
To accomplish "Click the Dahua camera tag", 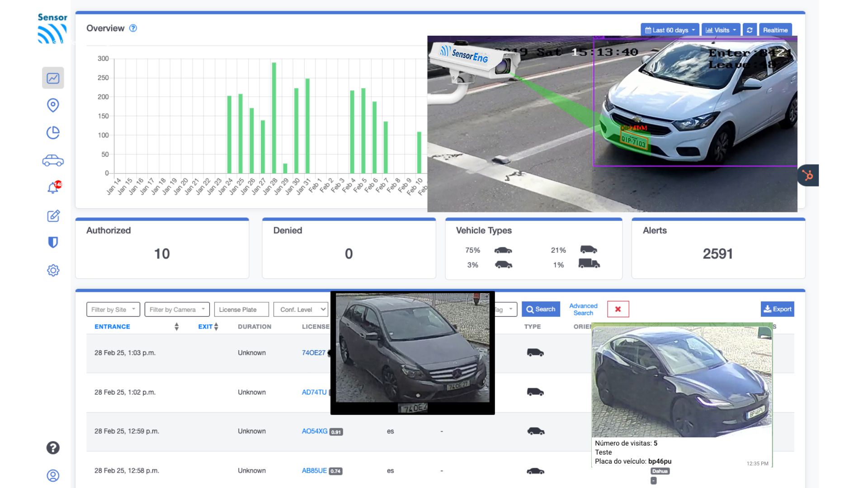I will pos(660,471).
